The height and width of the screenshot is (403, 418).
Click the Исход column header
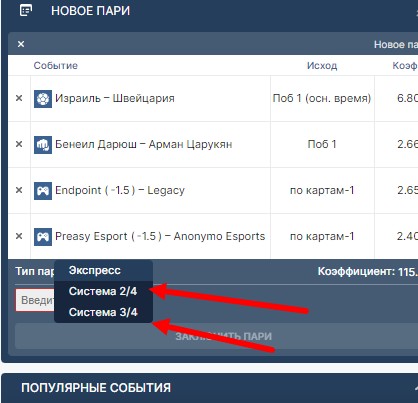[322, 65]
